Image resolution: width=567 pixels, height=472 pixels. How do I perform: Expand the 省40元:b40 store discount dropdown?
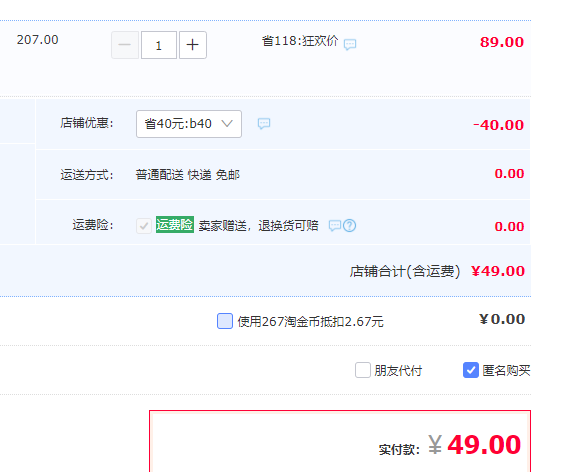[189, 124]
